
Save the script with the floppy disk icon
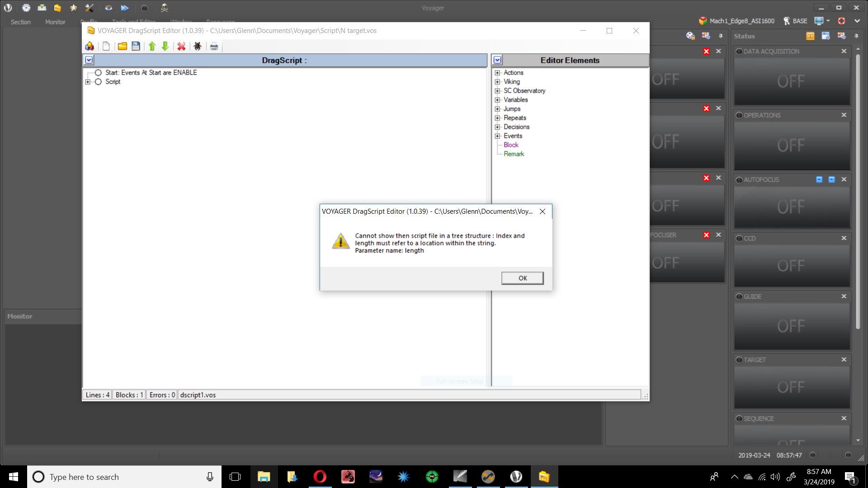click(x=136, y=46)
